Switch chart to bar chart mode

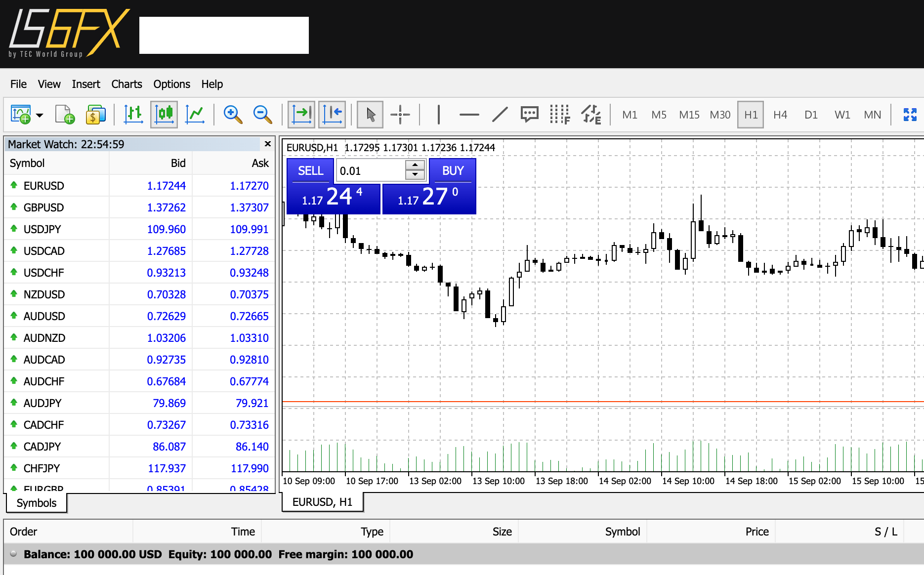pyautogui.click(x=133, y=115)
